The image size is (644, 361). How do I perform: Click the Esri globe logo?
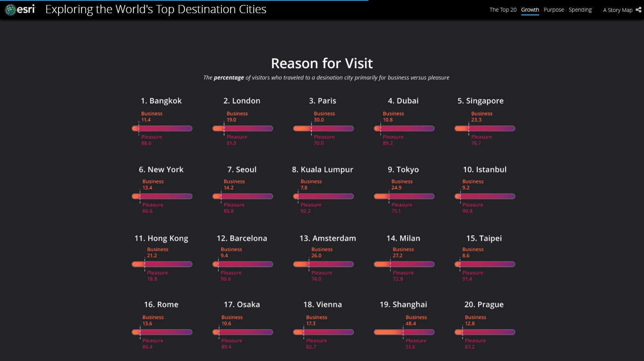tap(11, 10)
